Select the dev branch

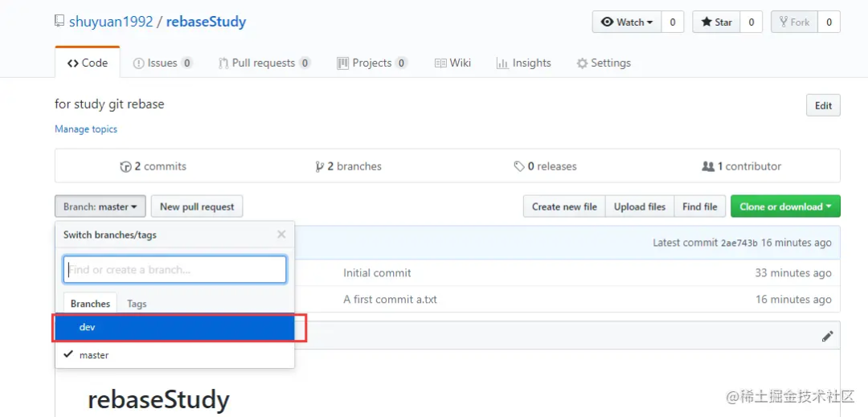[x=174, y=327]
